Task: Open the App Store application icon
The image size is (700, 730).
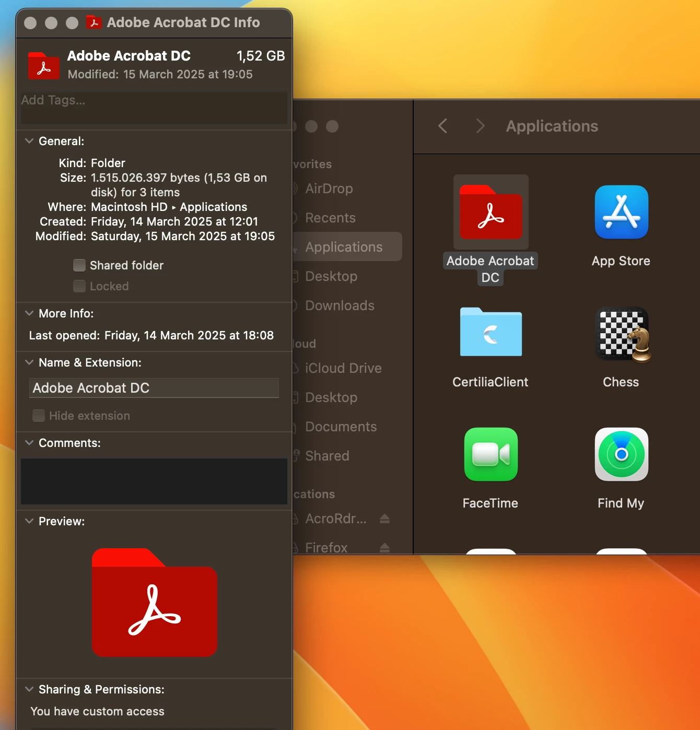Action: tap(622, 212)
